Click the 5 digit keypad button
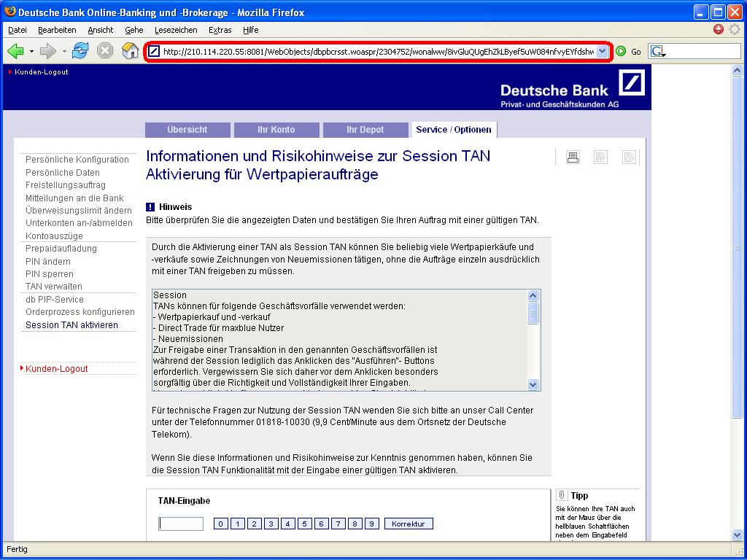Screen dimensions: 747x560 pyautogui.click(x=304, y=524)
